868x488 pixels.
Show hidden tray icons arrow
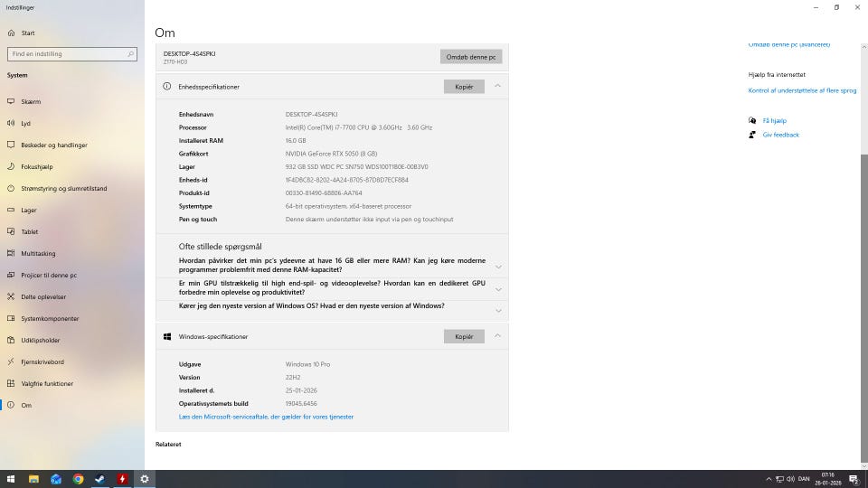click(x=769, y=479)
